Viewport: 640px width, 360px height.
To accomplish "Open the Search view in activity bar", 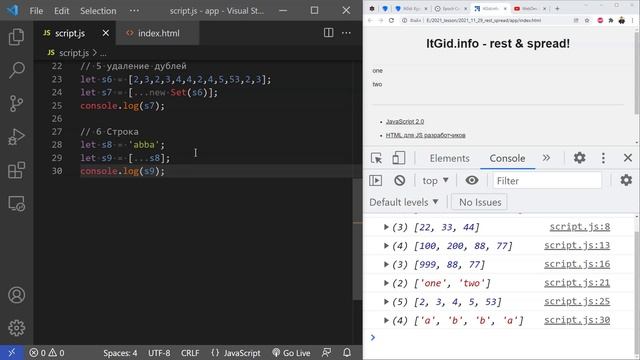I will (x=16, y=70).
